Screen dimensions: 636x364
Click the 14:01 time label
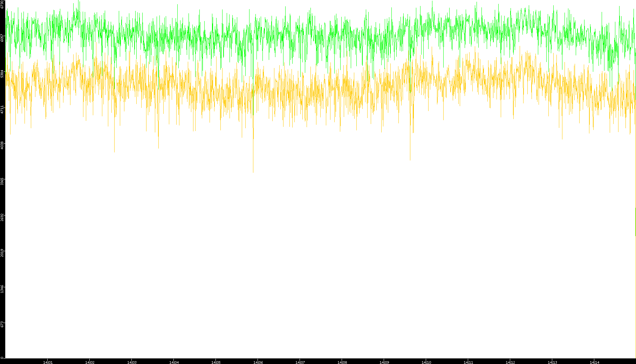point(48,362)
